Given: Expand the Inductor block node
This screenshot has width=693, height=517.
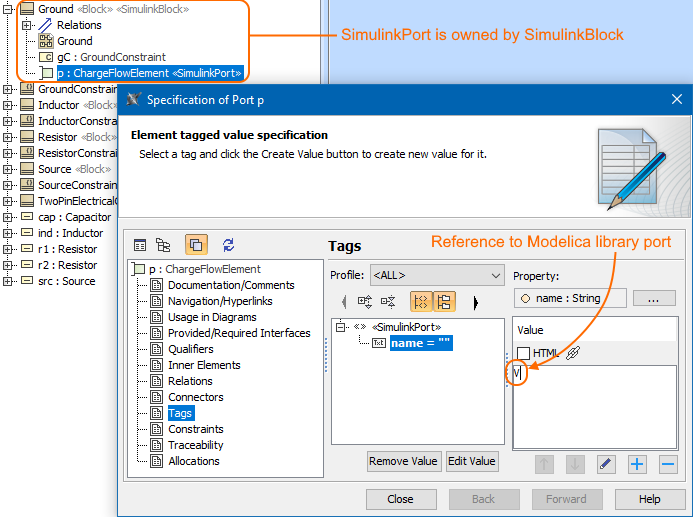Looking at the screenshot, I should tap(8, 105).
